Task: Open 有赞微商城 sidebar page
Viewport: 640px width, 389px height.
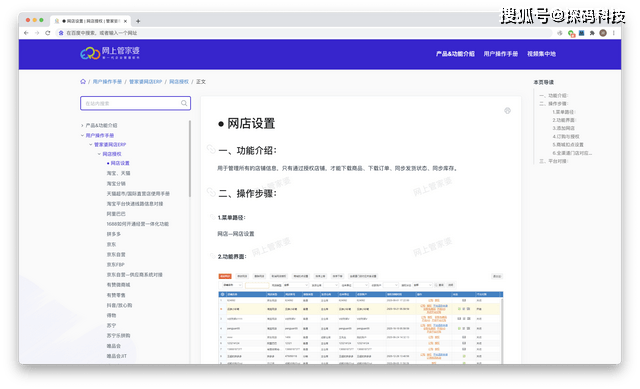Action: click(x=118, y=285)
